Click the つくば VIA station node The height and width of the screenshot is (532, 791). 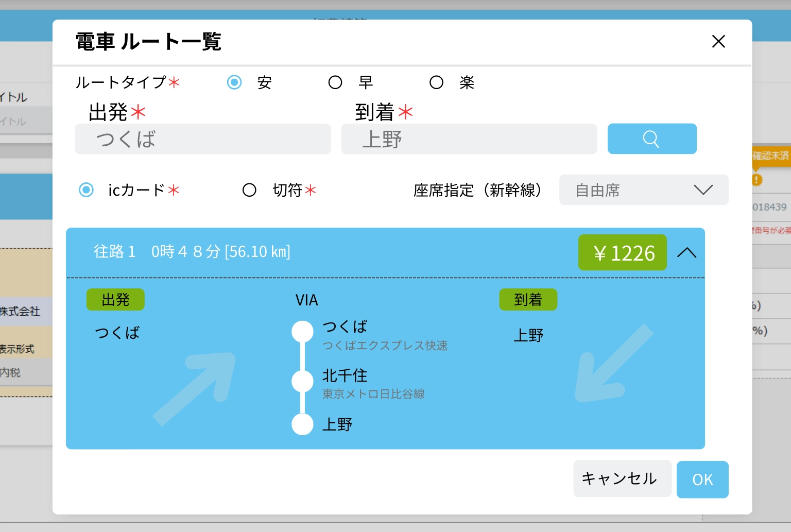coord(302,332)
